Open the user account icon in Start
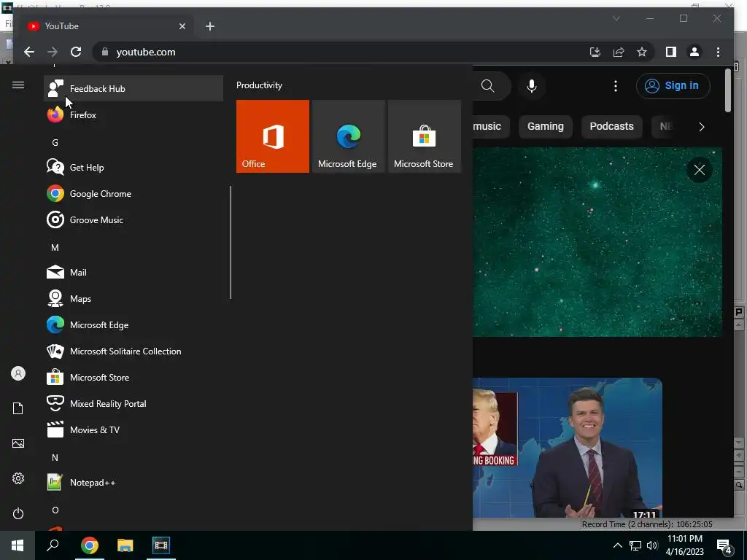Viewport: 747px width, 560px height. 18,373
